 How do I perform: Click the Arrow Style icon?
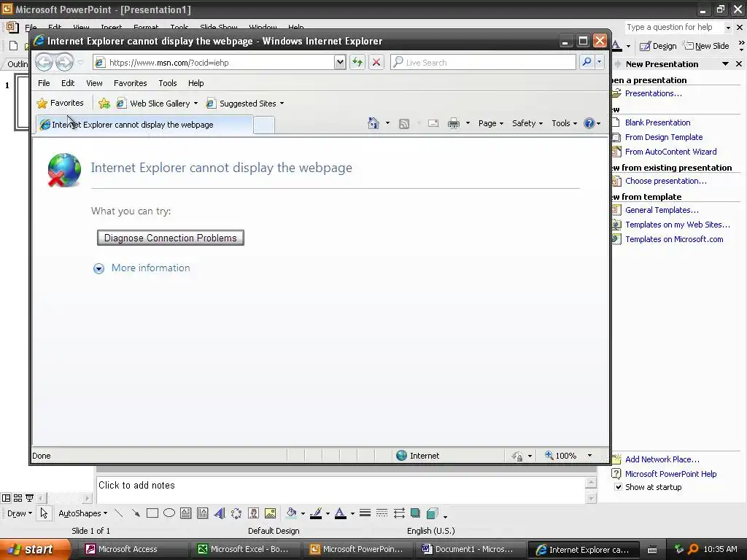pyautogui.click(x=399, y=513)
